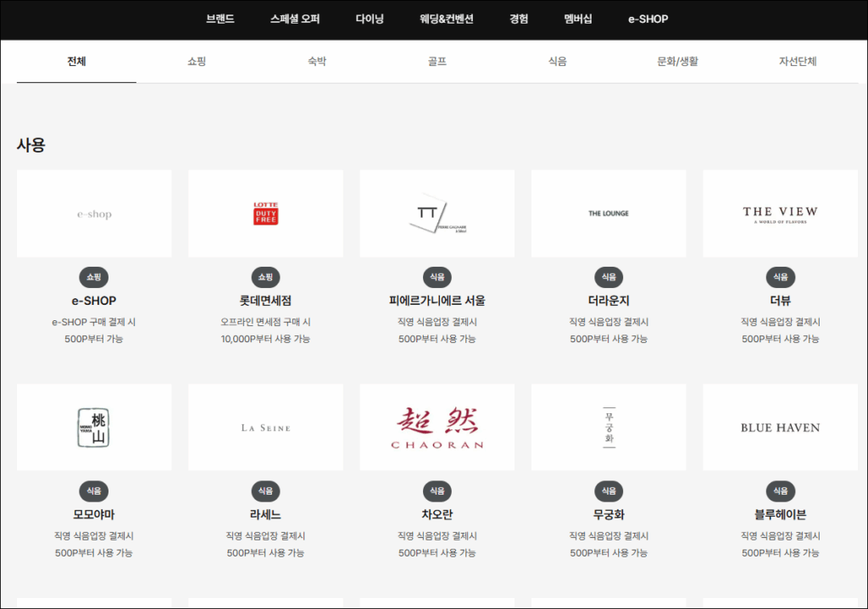The height and width of the screenshot is (609, 868).
Task: Open the 모모야마 title link
Action: (94, 515)
